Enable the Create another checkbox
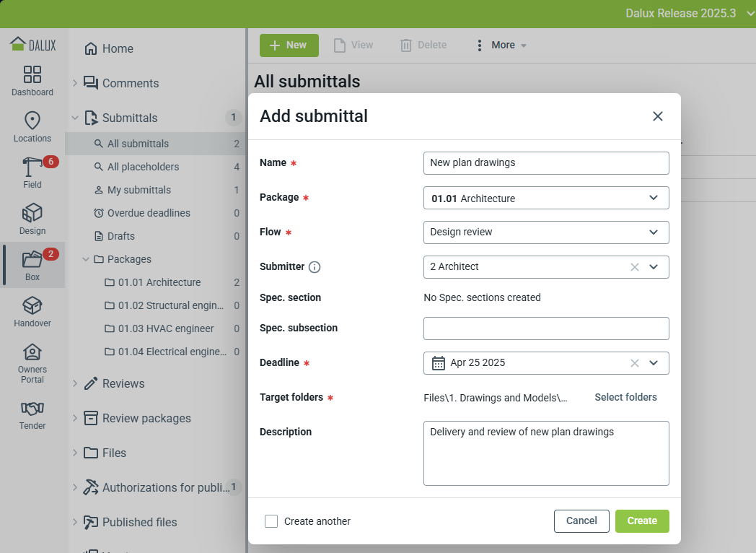The image size is (756, 553). point(271,521)
